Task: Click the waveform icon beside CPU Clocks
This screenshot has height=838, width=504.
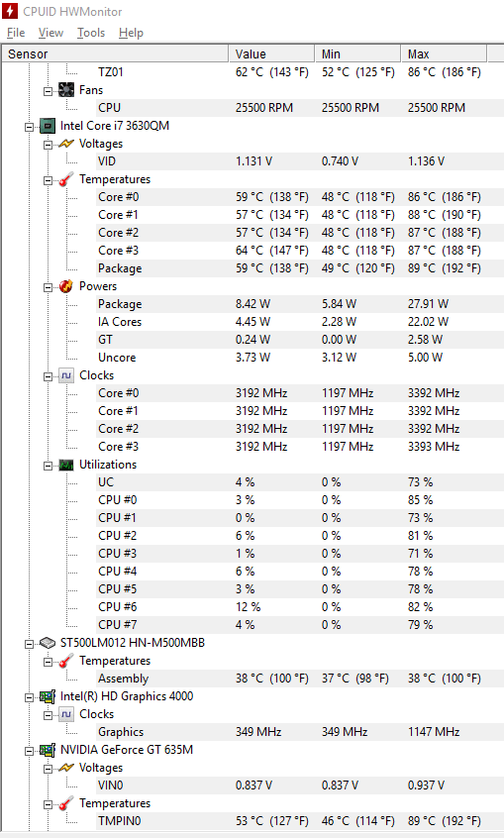Action: (x=66, y=375)
